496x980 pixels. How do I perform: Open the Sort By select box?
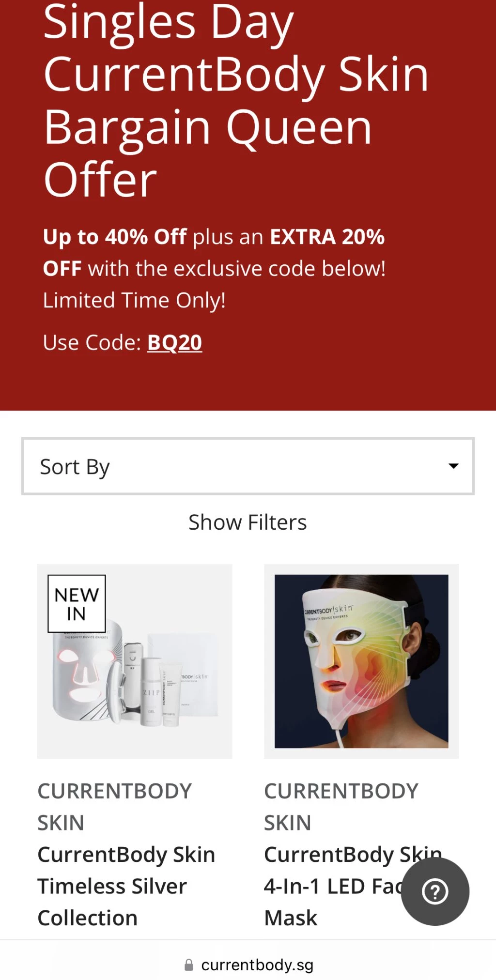(x=248, y=466)
